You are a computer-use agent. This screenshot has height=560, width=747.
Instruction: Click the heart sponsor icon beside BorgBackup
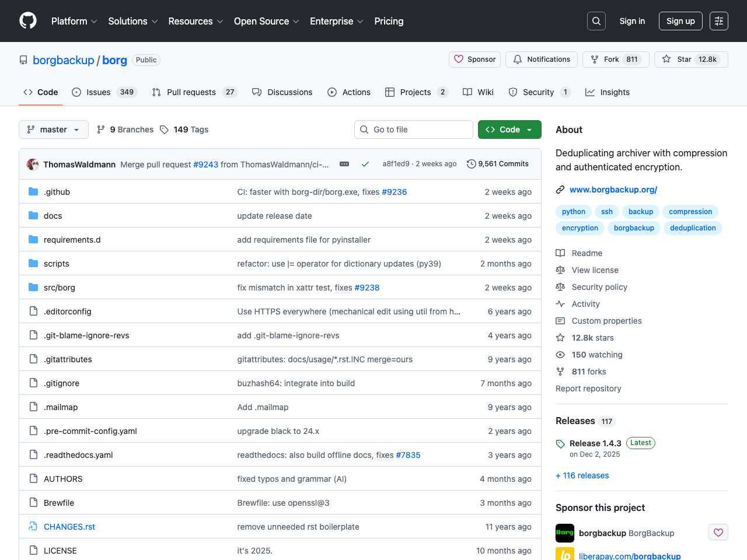[718, 532]
